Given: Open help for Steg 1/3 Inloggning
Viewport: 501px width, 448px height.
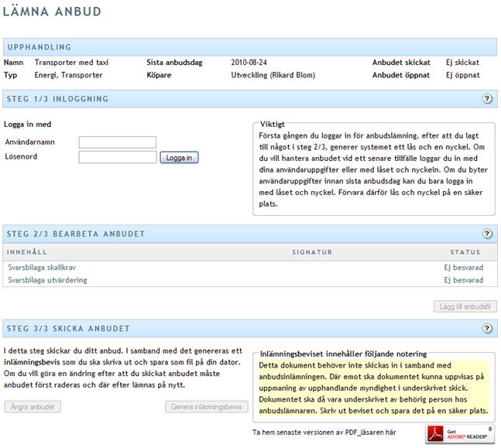Looking at the screenshot, I should 487,99.
